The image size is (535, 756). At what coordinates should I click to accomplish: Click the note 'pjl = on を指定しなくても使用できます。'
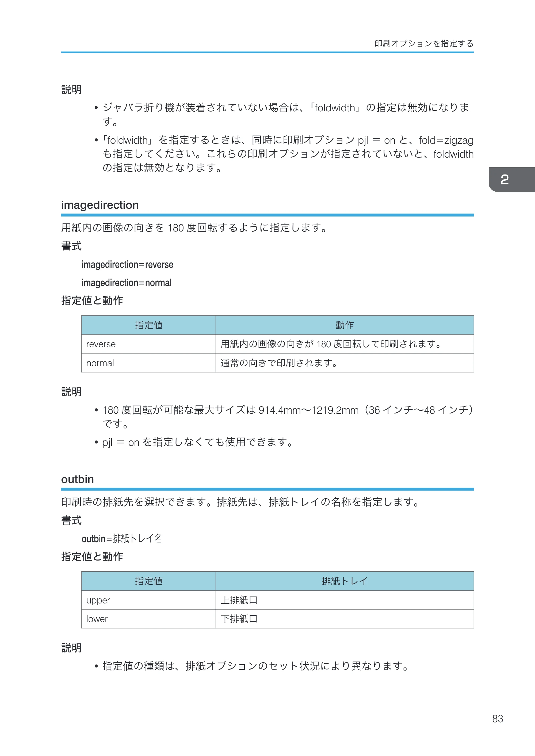(x=198, y=442)
